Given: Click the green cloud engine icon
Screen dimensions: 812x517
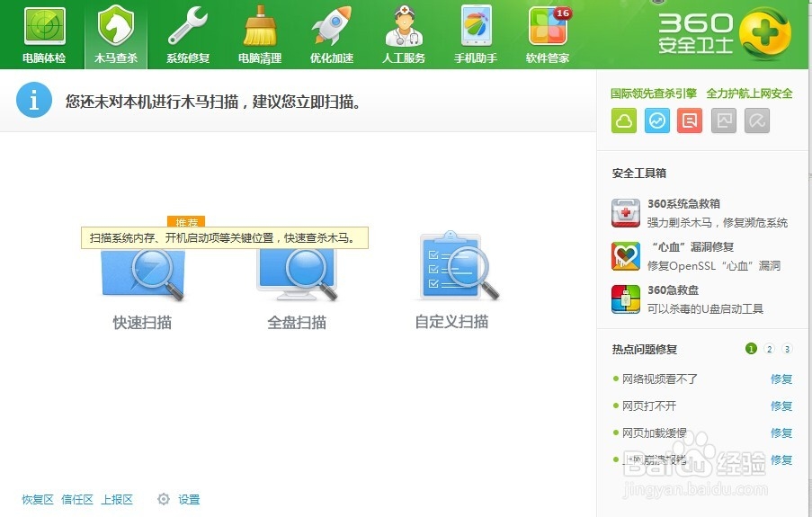Looking at the screenshot, I should point(624,120).
